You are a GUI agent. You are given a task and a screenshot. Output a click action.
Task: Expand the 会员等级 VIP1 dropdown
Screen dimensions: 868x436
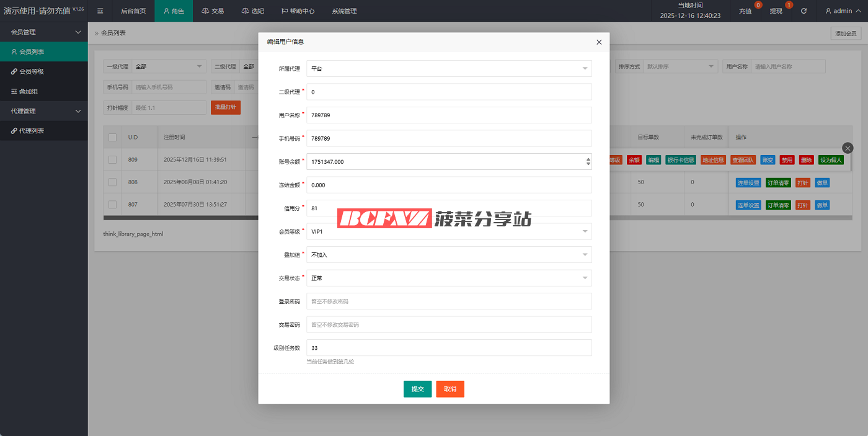pyautogui.click(x=449, y=231)
